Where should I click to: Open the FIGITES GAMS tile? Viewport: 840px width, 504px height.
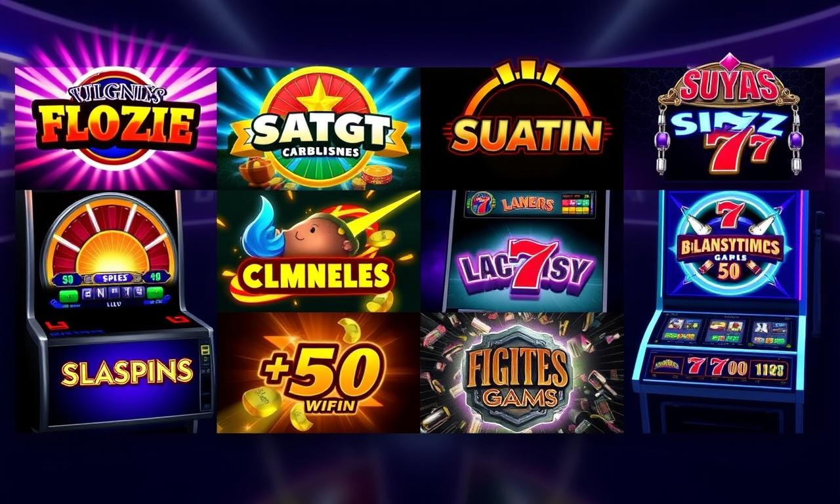click(x=522, y=372)
